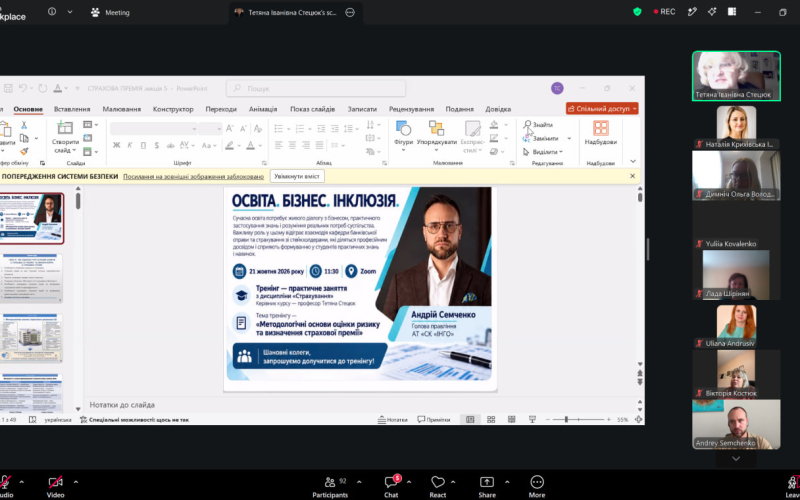
Task: Toggle text shadow S formatting
Action: 157,145
